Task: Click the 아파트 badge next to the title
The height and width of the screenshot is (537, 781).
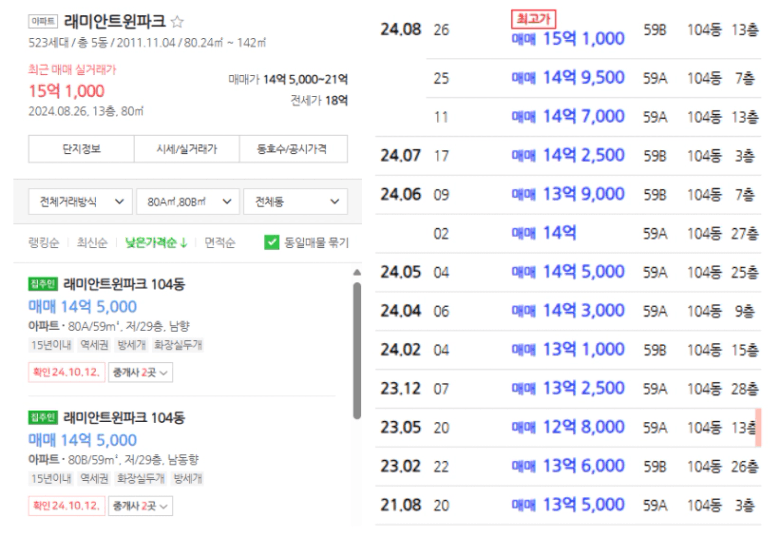Action: [43, 21]
